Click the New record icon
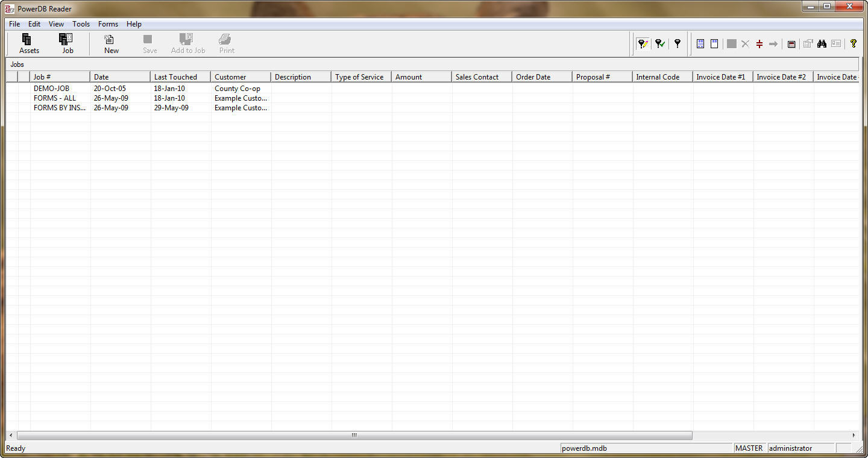The width and height of the screenshot is (868, 458). pos(110,43)
